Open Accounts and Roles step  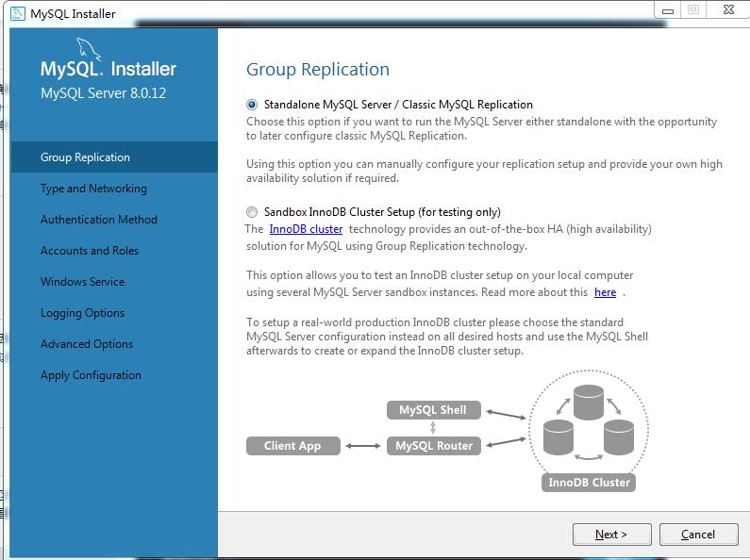click(x=90, y=251)
